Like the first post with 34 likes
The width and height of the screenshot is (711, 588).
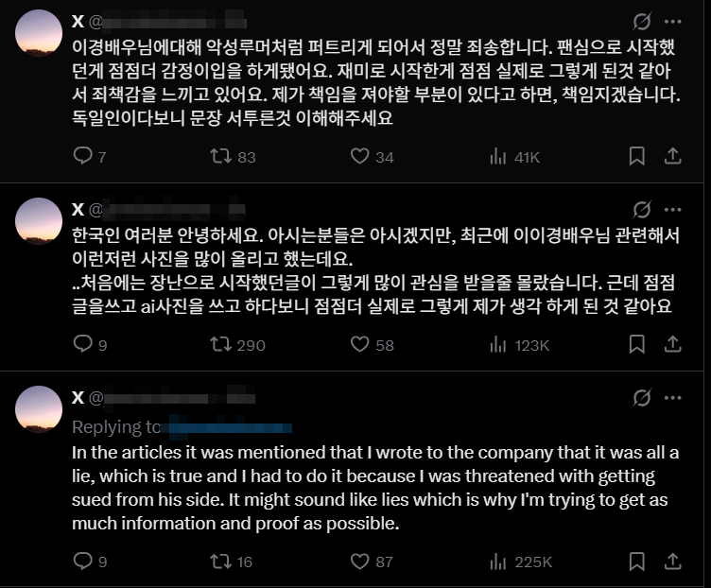point(359,156)
